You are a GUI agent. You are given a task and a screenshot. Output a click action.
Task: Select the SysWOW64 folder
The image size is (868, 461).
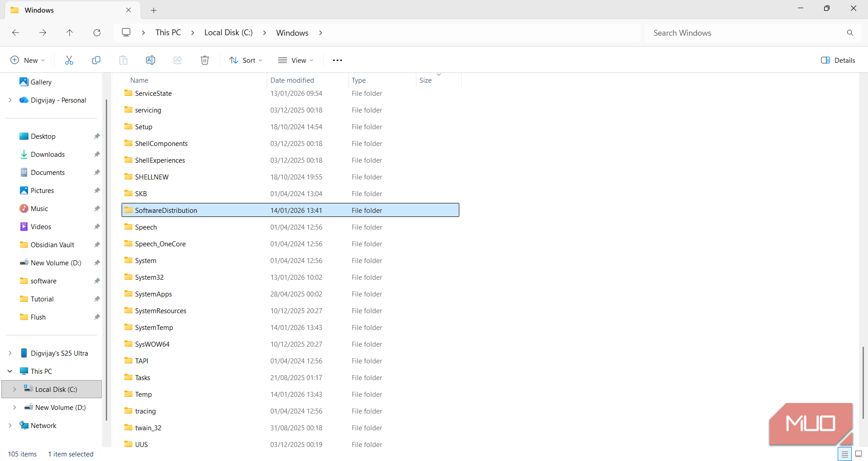click(290, 344)
